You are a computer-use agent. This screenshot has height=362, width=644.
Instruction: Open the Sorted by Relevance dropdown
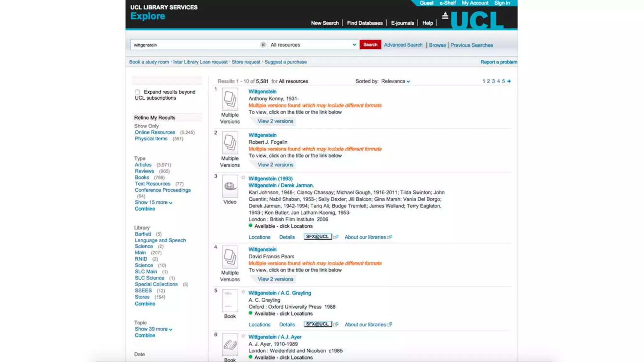pyautogui.click(x=395, y=81)
